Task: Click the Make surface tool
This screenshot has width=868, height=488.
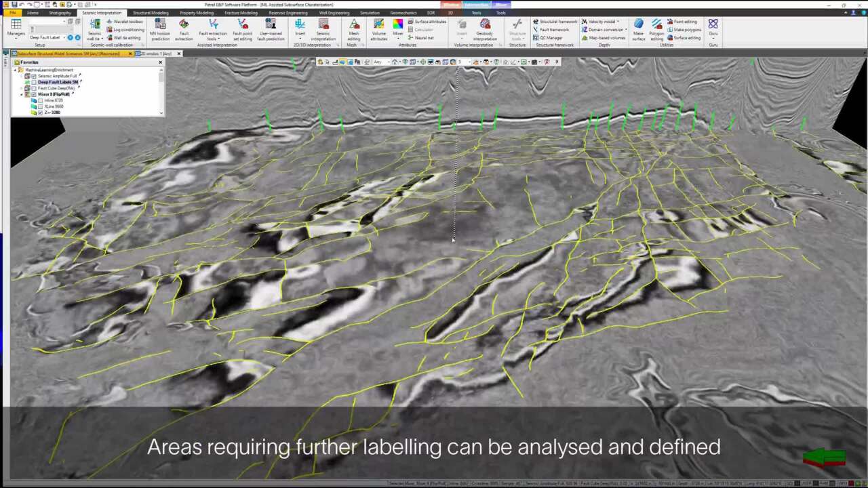Action: coord(639,30)
